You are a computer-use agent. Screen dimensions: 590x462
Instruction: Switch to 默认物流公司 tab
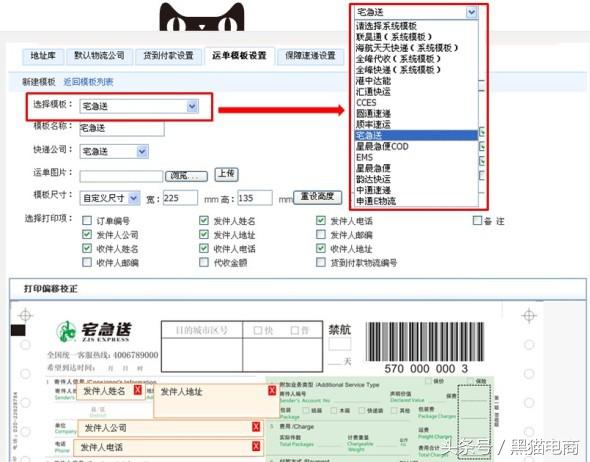pos(100,56)
